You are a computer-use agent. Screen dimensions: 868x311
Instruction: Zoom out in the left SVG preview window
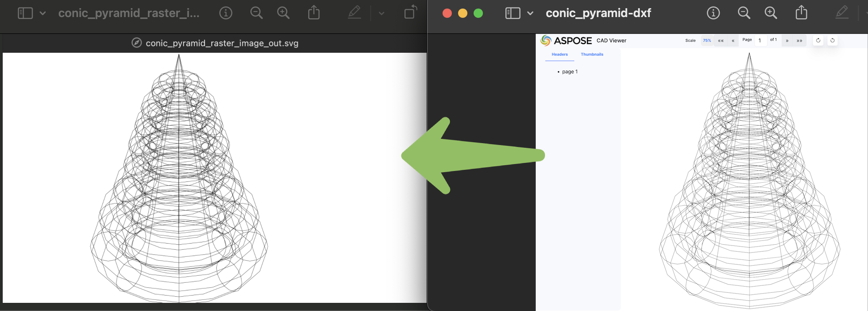coord(256,13)
